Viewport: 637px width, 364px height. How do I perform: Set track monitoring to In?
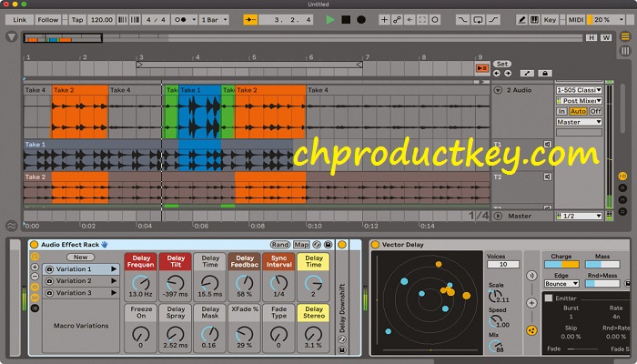(561, 111)
